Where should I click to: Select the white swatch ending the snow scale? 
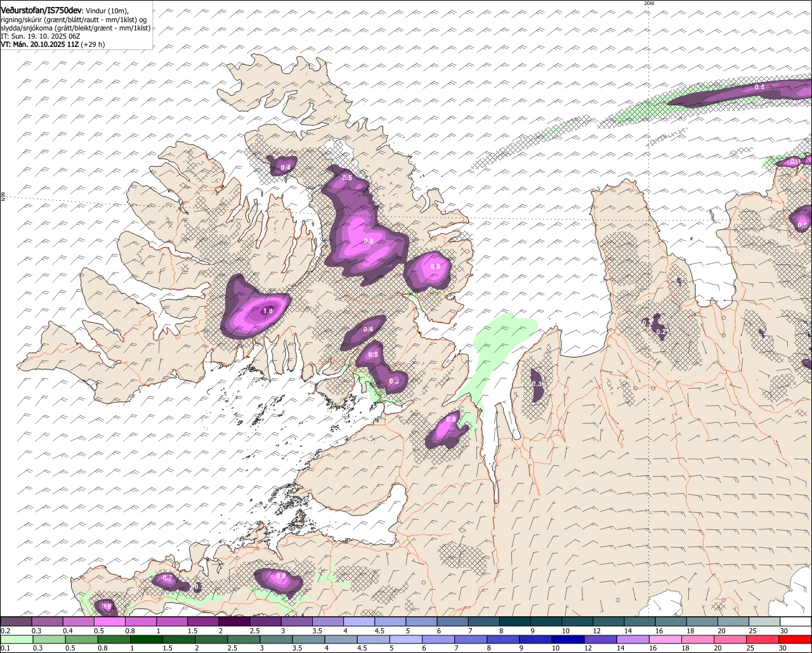point(796,621)
